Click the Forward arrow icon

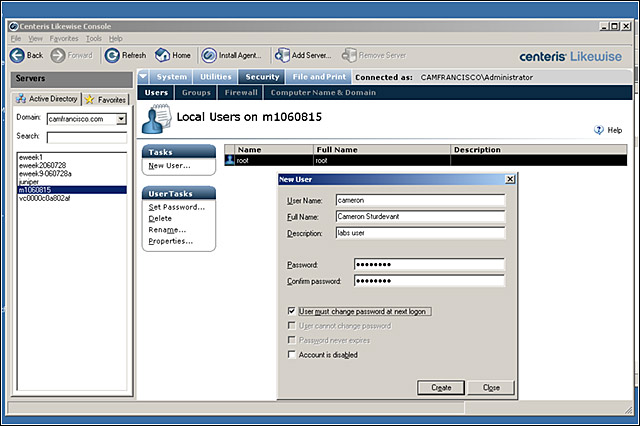[58, 55]
